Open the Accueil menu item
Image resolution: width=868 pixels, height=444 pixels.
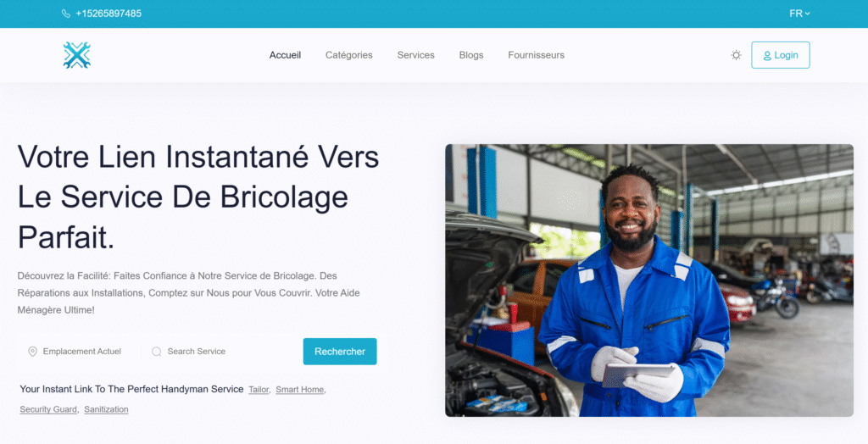tap(285, 55)
